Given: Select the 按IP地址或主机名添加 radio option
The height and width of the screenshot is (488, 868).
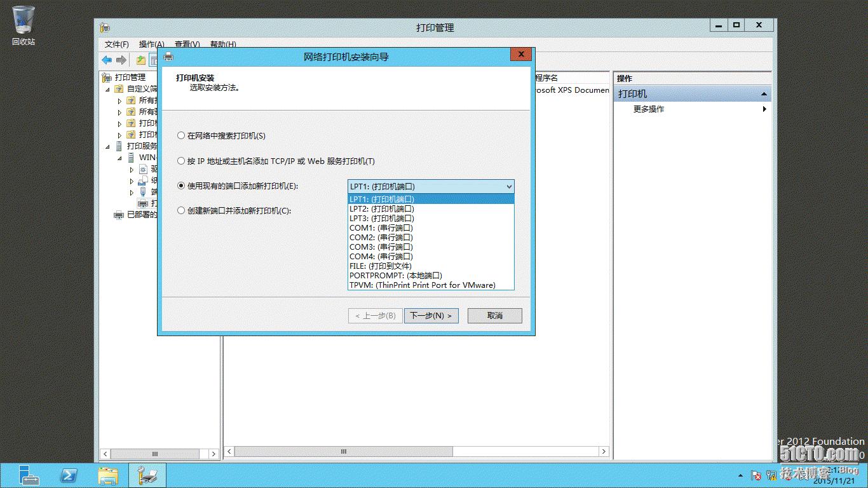Looking at the screenshot, I should tap(181, 161).
